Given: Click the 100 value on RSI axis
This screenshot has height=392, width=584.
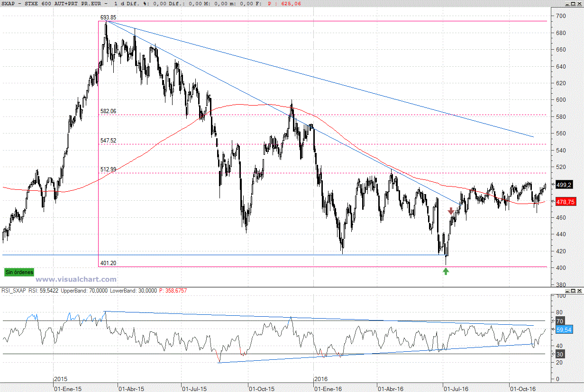Looking at the screenshot, I should 561,296.
